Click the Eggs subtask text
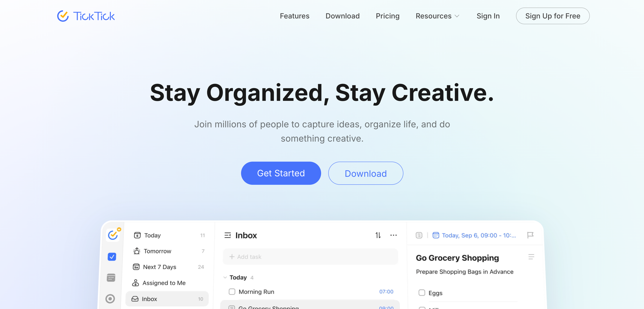The height and width of the screenshot is (309, 644). [x=435, y=293]
